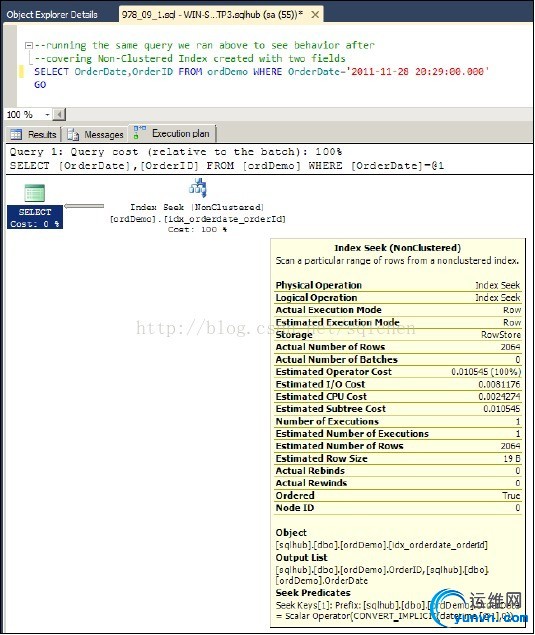Close the 978_09_1.sql query tab

click(315, 15)
